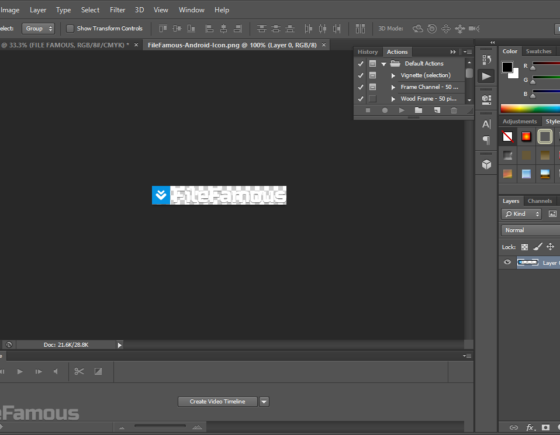This screenshot has width=560, height=435.
Task: Open the Kind layer filter dropdown
Action: [521, 214]
